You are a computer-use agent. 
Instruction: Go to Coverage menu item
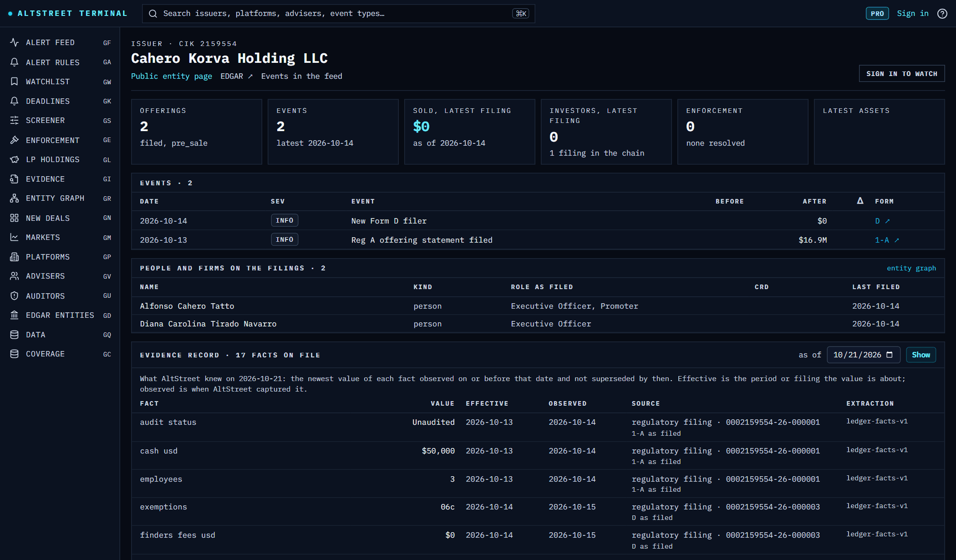(x=61, y=354)
